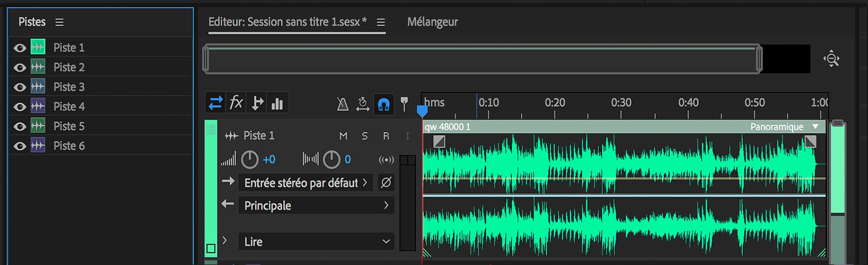This screenshot has width=868, height=265.
Task: Click the add marker pin icon
Action: (405, 104)
